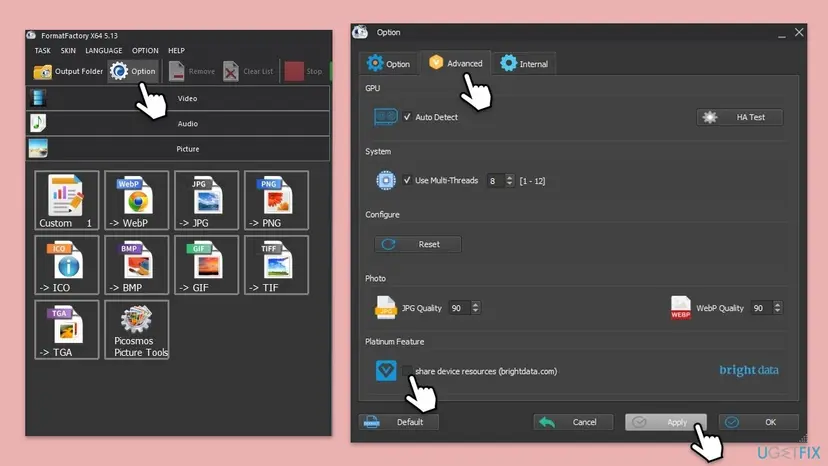Image resolution: width=828 pixels, height=466 pixels.
Task: Open the bright data link
Action: click(x=749, y=370)
